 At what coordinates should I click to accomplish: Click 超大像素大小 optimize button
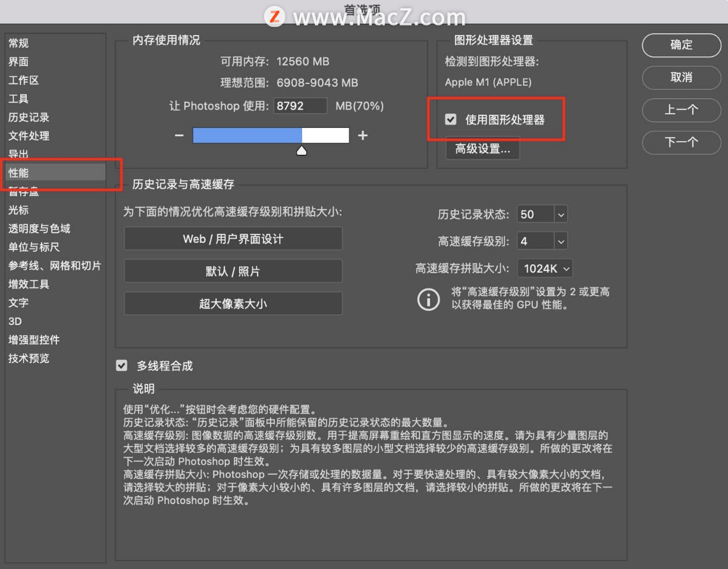click(233, 304)
